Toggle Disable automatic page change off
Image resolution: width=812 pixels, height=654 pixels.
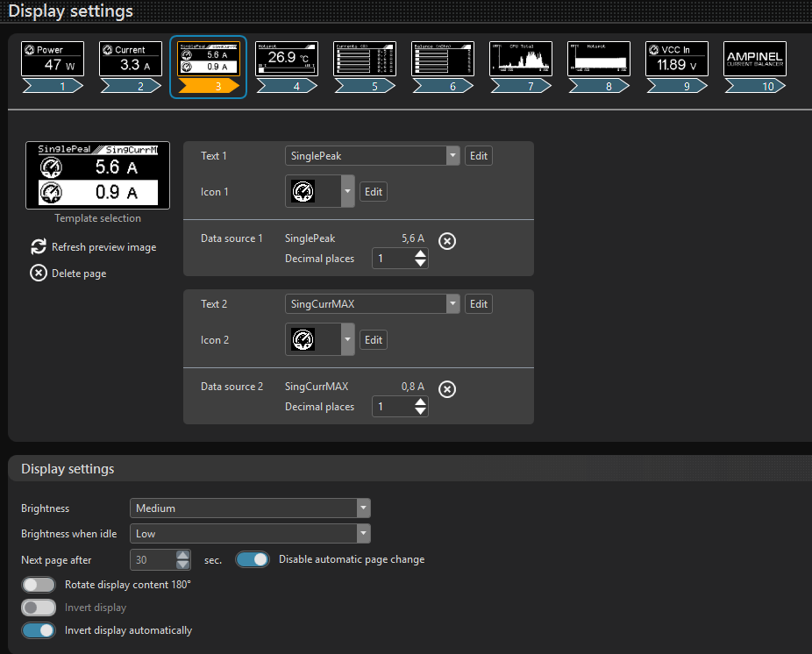point(252,559)
